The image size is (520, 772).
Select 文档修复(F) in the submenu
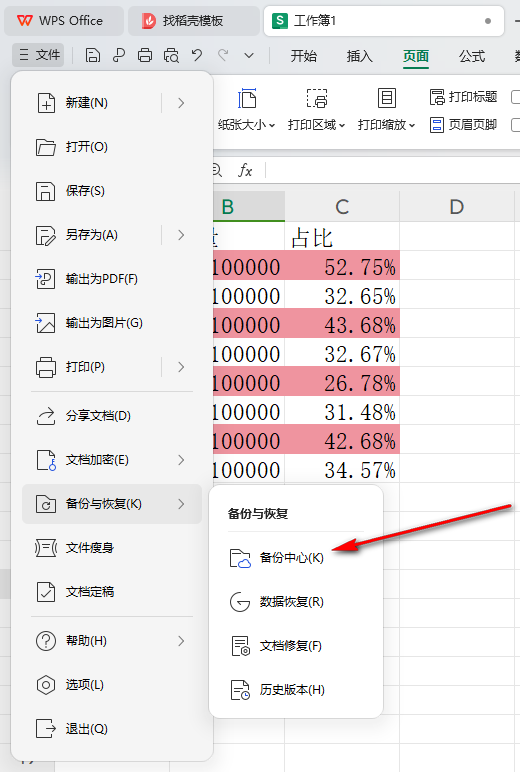pos(295,646)
